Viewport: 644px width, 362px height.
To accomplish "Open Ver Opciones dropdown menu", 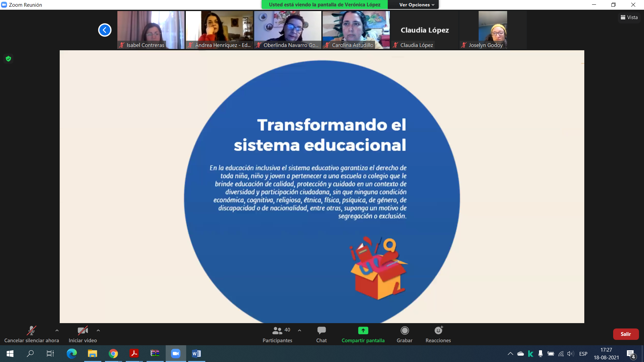I will pyautogui.click(x=416, y=5).
